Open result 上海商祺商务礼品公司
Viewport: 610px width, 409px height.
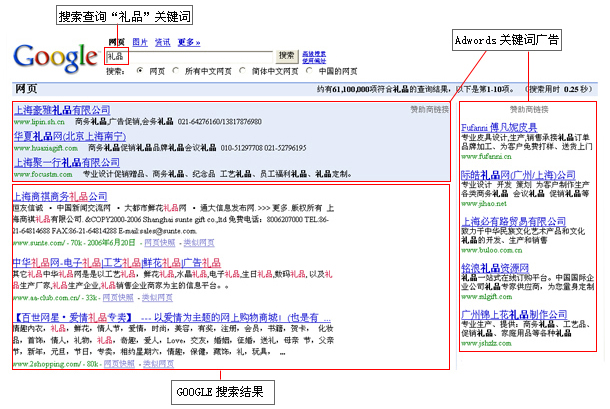coord(60,197)
